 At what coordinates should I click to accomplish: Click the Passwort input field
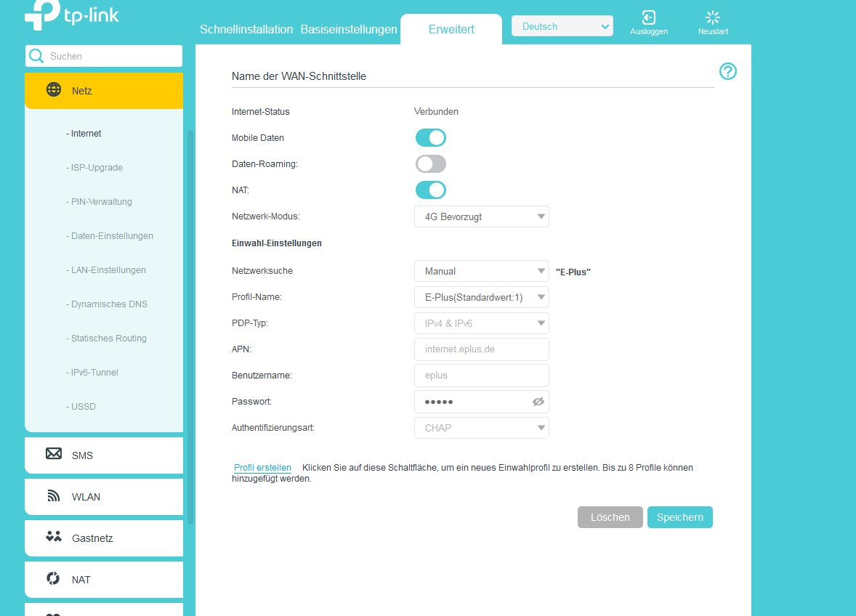[x=482, y=402]
